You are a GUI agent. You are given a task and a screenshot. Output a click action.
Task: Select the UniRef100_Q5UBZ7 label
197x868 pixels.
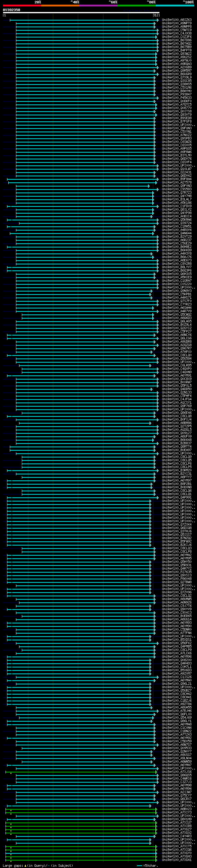click(x=177, y=690)
